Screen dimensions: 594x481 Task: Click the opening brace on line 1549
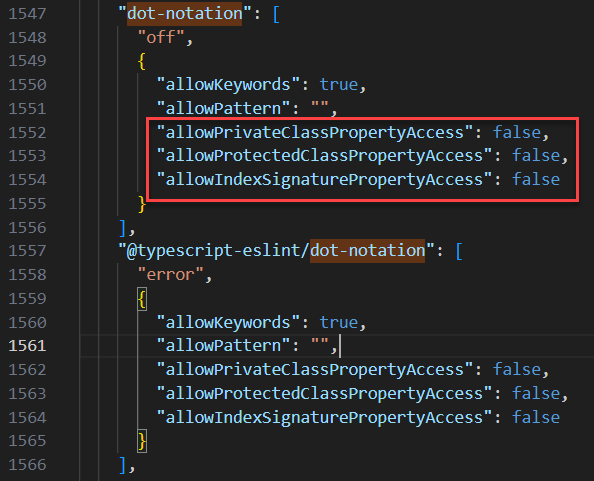coord(142,61)
